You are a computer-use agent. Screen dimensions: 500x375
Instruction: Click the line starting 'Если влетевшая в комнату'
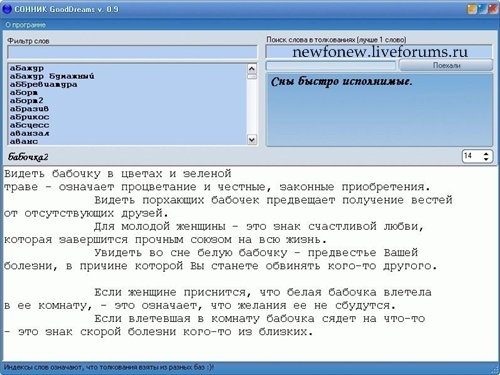coord(259,319)
